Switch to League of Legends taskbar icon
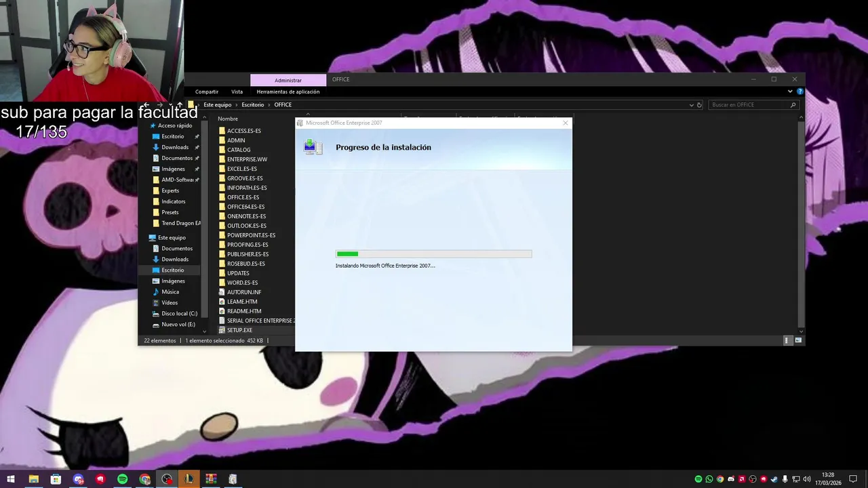 pos(189,479)
